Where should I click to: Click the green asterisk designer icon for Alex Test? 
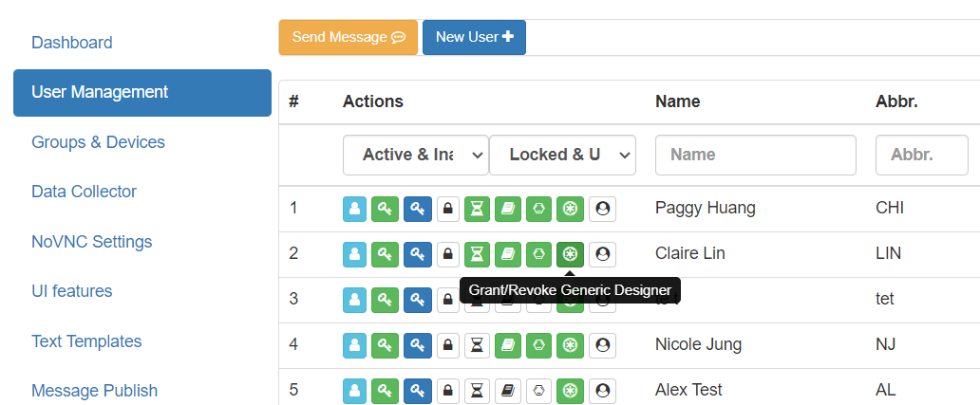[570, 390]
